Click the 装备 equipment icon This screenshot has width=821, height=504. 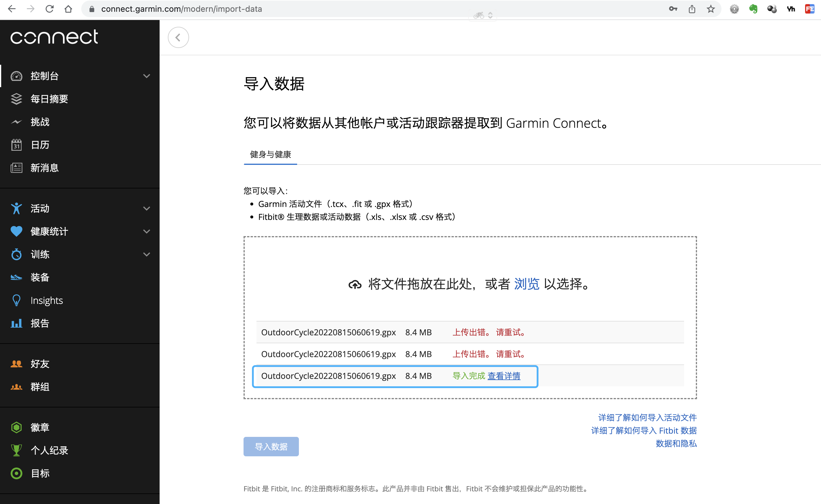(x=16, y=277)
